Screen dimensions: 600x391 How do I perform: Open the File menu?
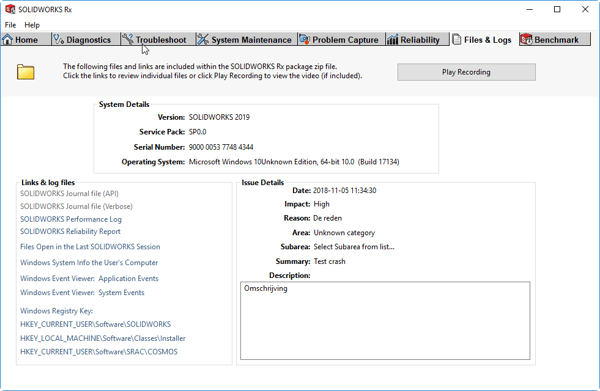click(x=10, y=25)
